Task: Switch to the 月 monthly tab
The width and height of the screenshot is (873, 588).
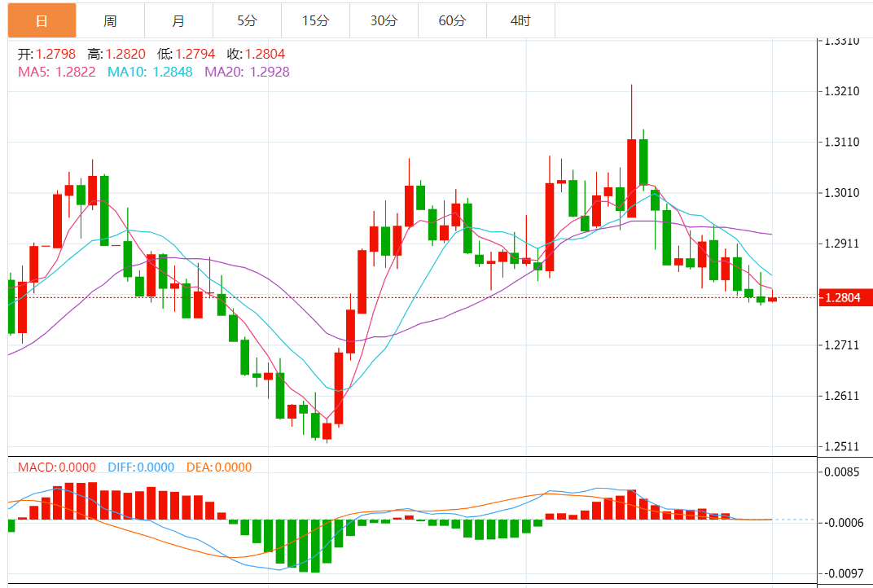Action: point(178,20)
